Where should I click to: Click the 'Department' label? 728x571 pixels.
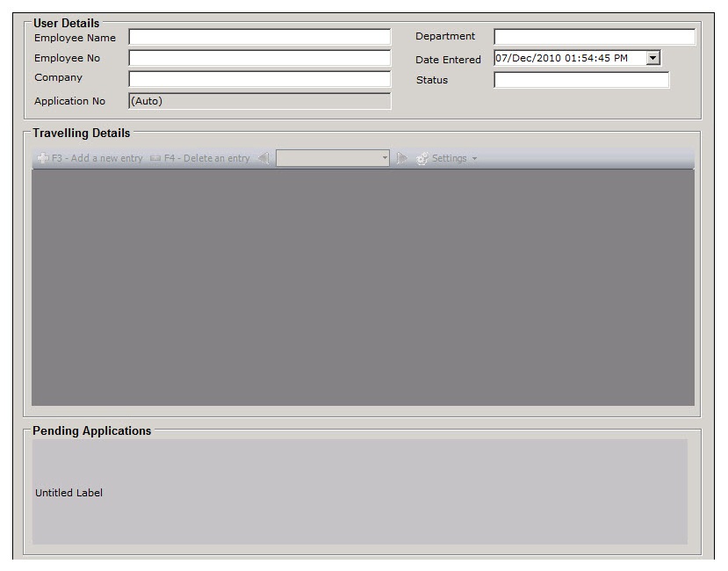tap(445, 36)
